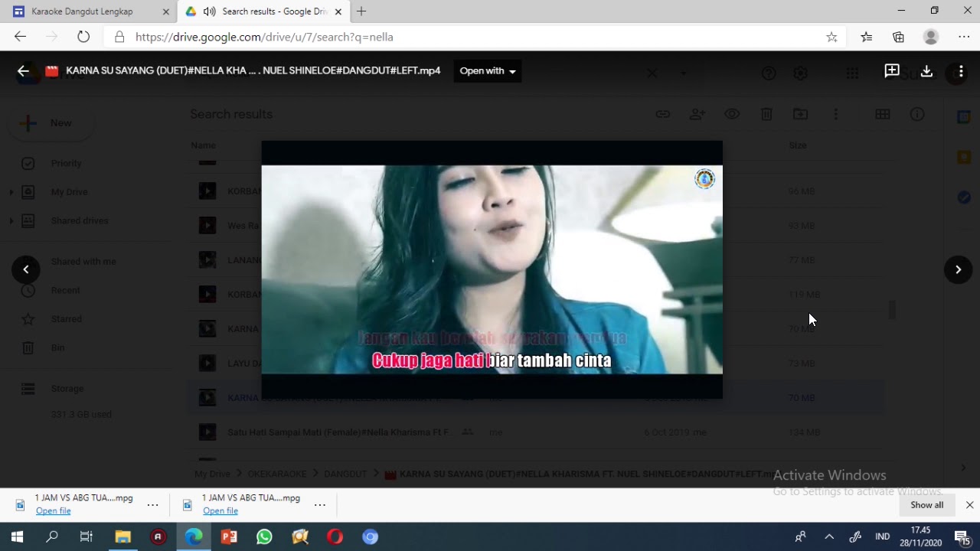The height and width of the screenshot is (551, 980).
Task: Show details info panel
Action: [x=917, y=114]
